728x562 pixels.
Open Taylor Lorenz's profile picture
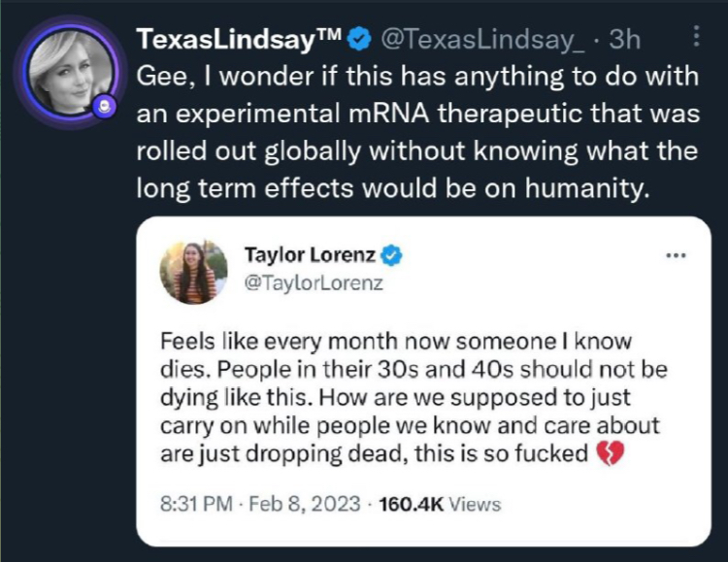pyautogui.click(x=193, y=272)
